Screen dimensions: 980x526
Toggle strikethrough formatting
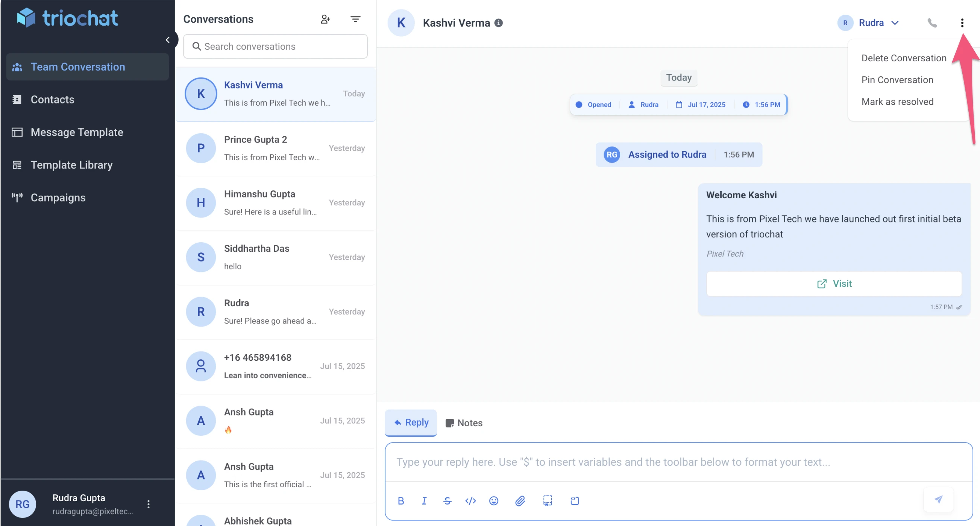[447, 500]
